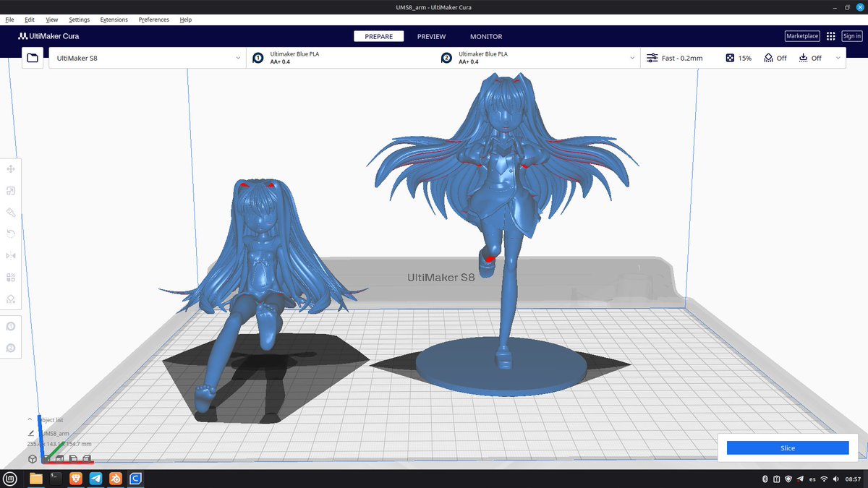Assign model to extruder 2 in sidebar
868x488 pixels.
[11, 348]
